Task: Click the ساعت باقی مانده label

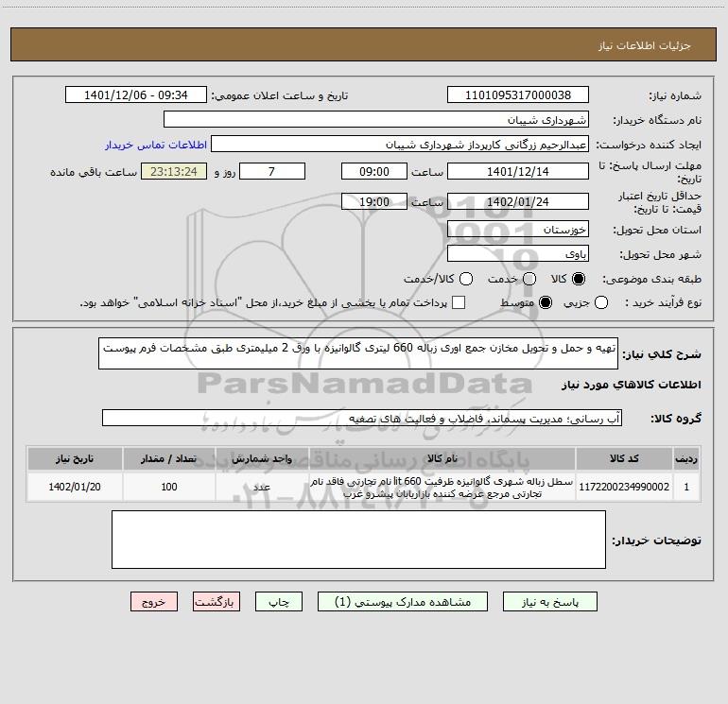Action: [x=94, y=172]
